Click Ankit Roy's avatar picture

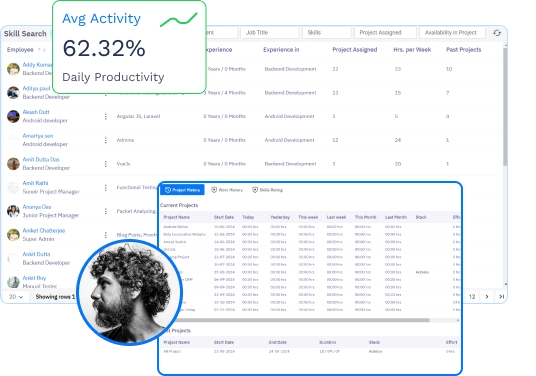tap(13, 282)
